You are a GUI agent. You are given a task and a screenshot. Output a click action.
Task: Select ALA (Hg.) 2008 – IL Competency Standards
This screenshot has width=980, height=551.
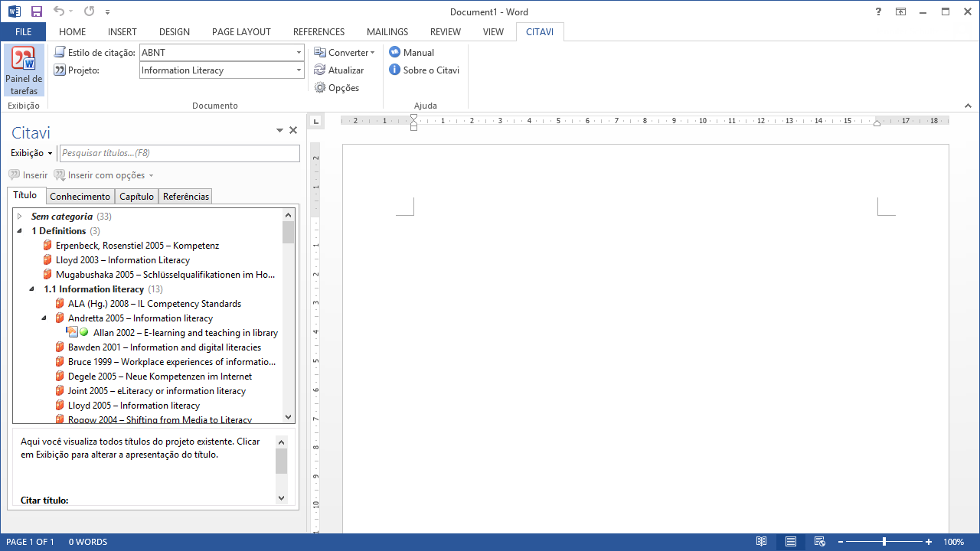(155, 304)
